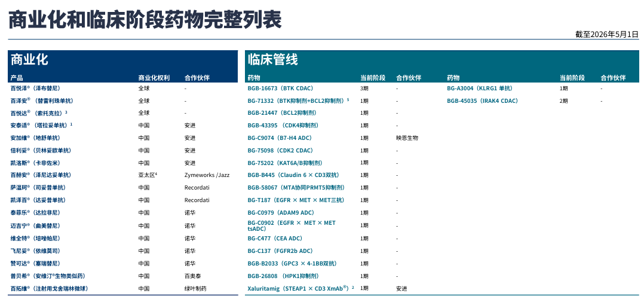This screenshot has width=644, height=299.
Task: Select BGB-43395 (CDK4抑制剂) drug
Action: pyautogui.click(x=283, y=125)
